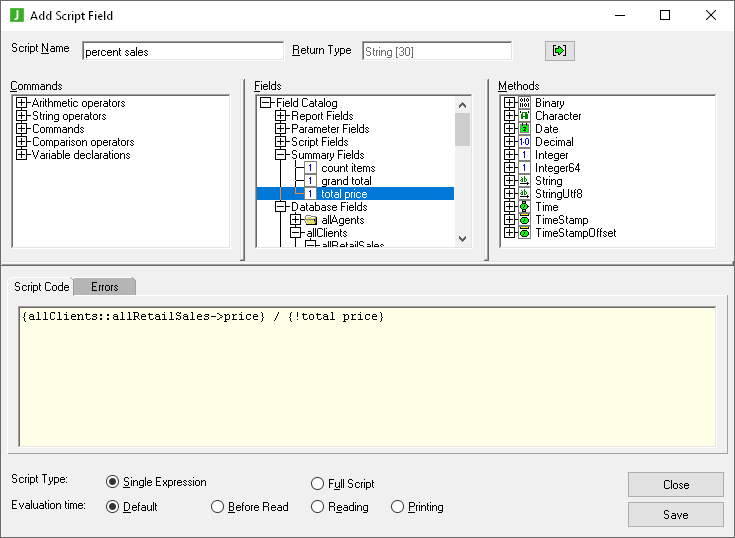
Task: Choose Before Read evaluation time
Action: point(218,507)
